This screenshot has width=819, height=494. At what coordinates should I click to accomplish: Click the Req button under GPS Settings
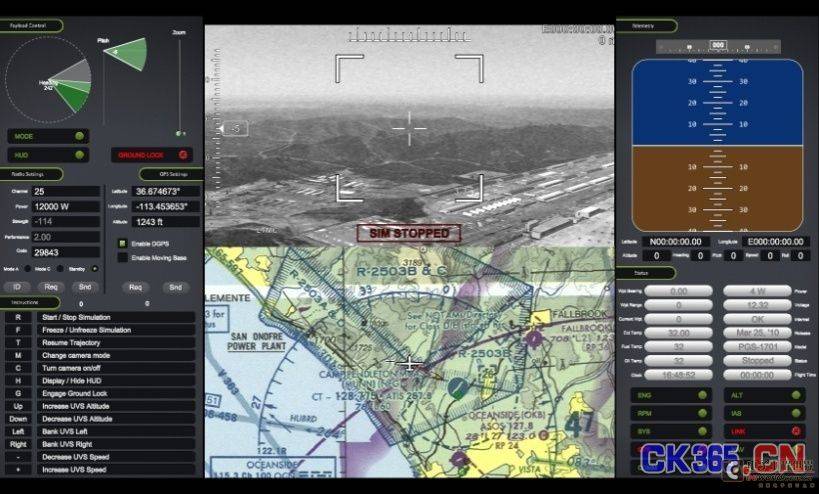click(135, 287)
